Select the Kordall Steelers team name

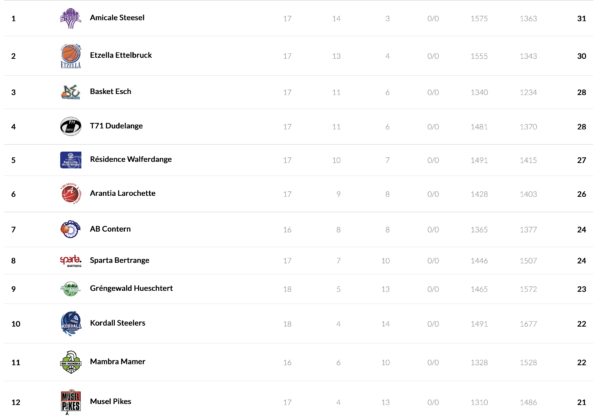tap(118, 323)
